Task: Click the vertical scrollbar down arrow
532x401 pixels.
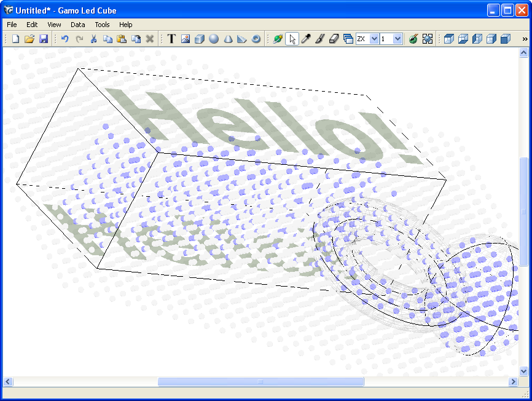Action: pyautogui.click(x=523, y=371)
